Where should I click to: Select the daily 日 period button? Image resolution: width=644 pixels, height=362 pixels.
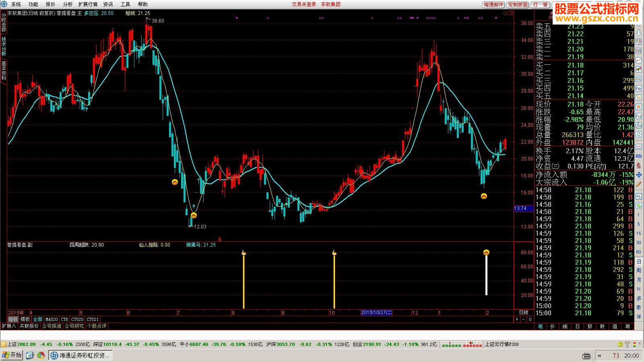click(x=639, y=261)
